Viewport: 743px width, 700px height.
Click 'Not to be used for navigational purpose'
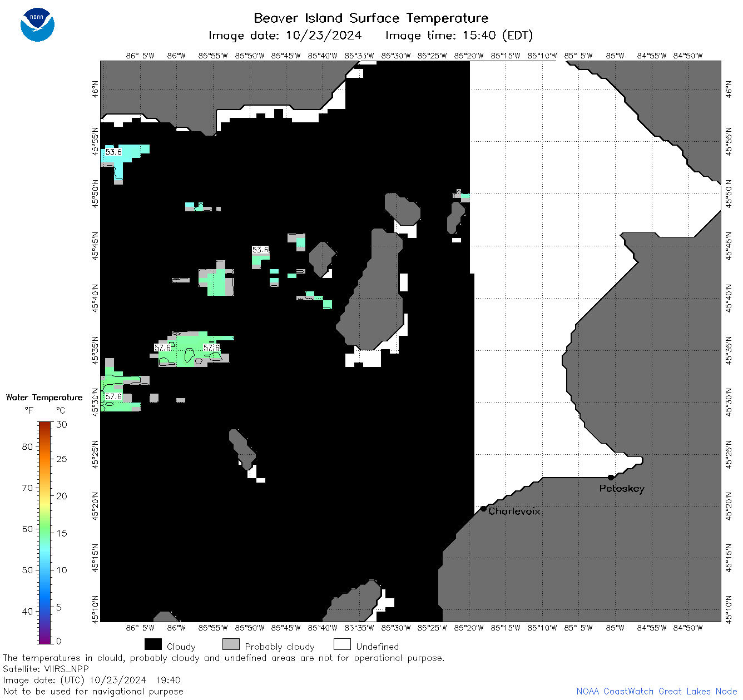point(93,692)
